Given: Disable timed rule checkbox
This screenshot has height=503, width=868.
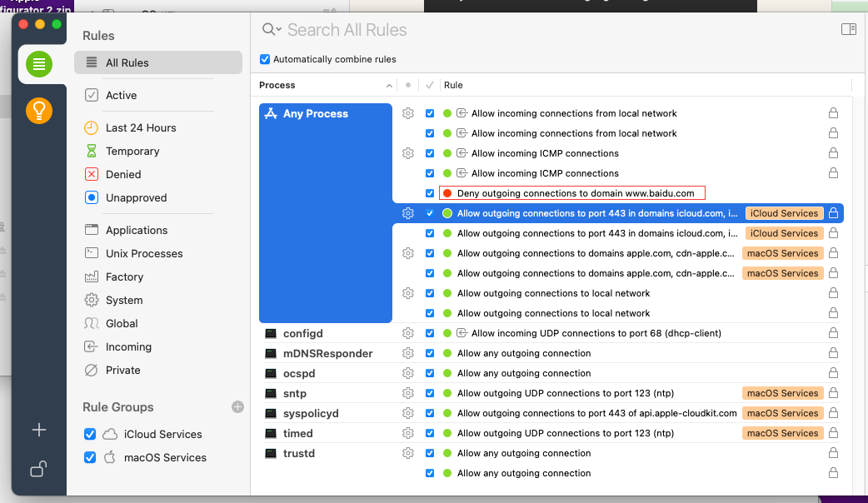Looking at the screenshot, I should tap(430, 433).
